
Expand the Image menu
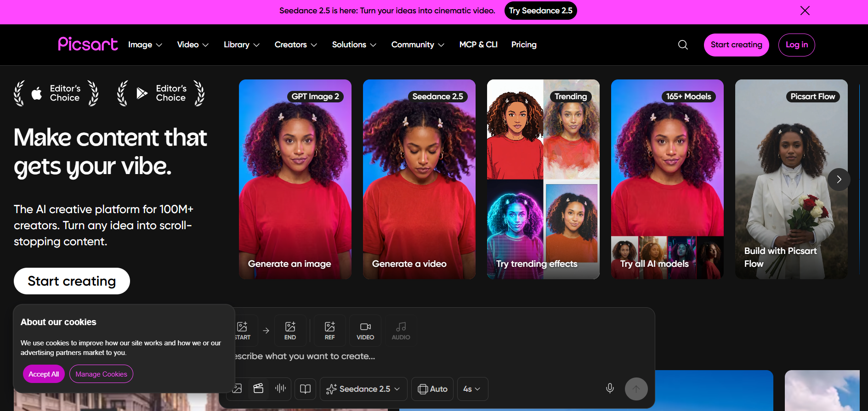[145, 45]
